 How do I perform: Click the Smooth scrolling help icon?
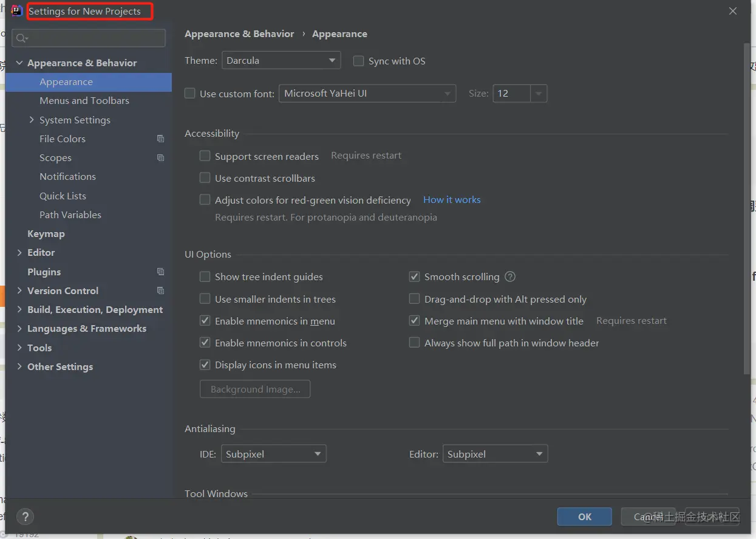pyautogui.click(x=510, y=276)
